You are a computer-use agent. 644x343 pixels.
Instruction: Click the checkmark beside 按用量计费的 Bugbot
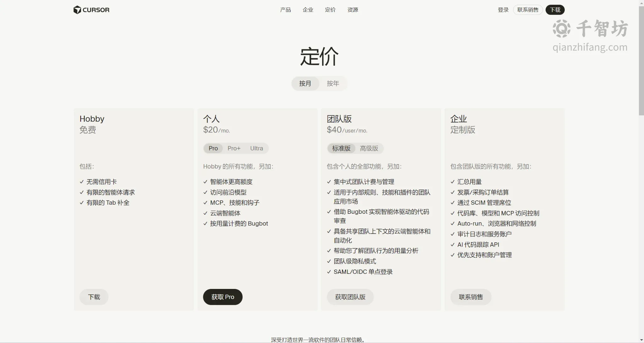[x=205, y=224]
